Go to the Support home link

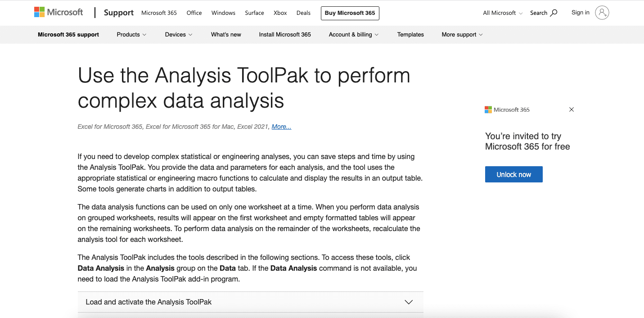(x=119, y=13)
